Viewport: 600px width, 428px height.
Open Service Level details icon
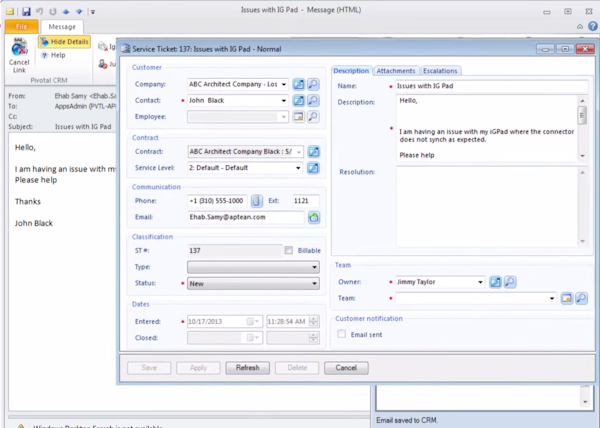pos(313,168)
